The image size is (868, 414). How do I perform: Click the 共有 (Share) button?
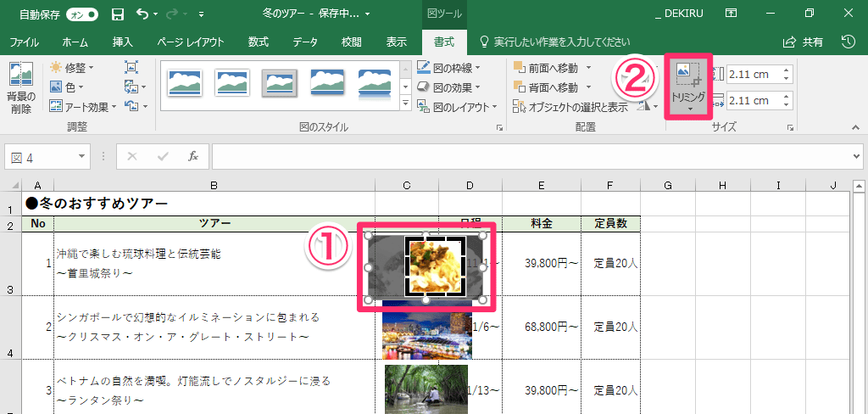pyautogui.click(x=803, y=42)
